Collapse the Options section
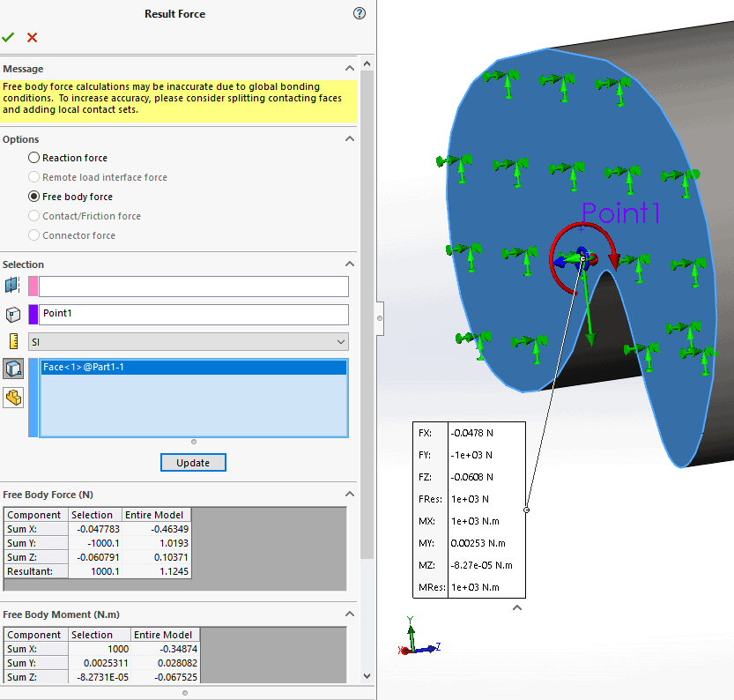Image resolution: width=734 pixels, height=700 pixels. pos(350,139)
